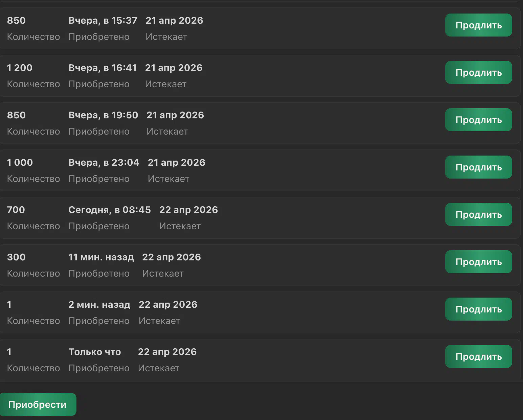
Task: Click the 1 200 quantity value
Action: pyautogui.click(x=20, y=68)
